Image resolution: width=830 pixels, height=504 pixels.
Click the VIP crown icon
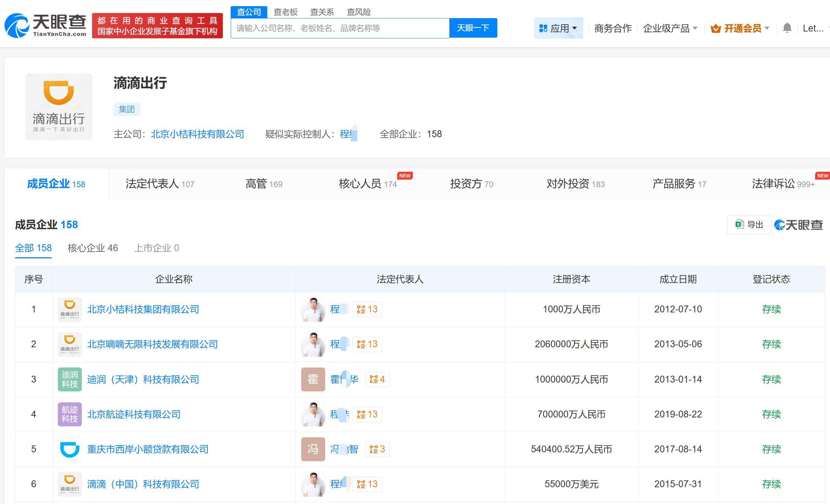pos(715,28)
